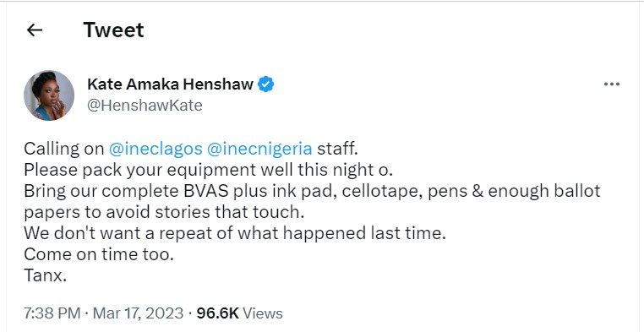Viewport: 644px width, 332px height.
Task: Click the line about packing equipment tonight
Action: 208,170
